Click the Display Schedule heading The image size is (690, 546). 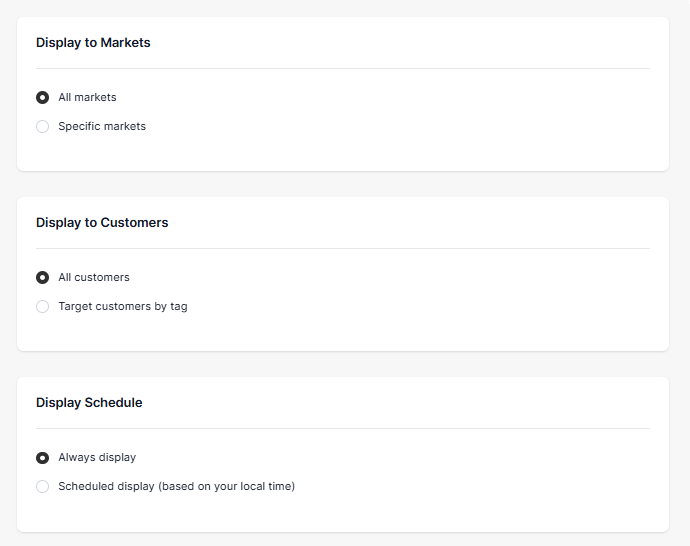[89, 403]
